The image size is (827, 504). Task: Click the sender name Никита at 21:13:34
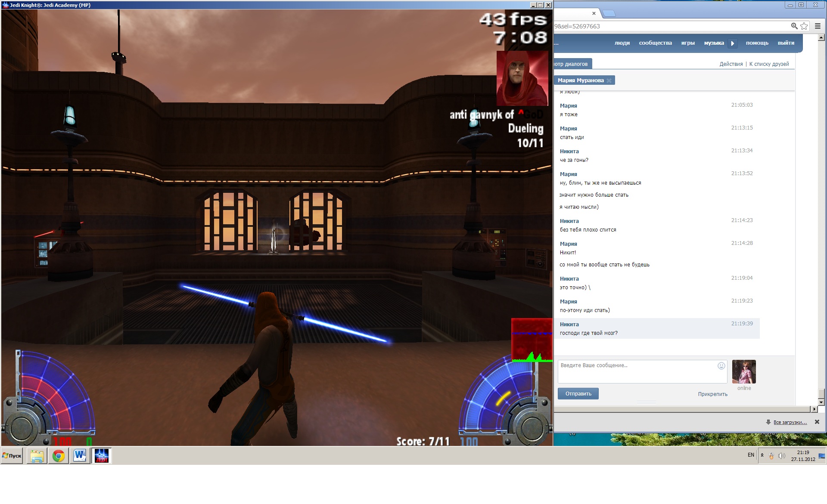[569, 152]
